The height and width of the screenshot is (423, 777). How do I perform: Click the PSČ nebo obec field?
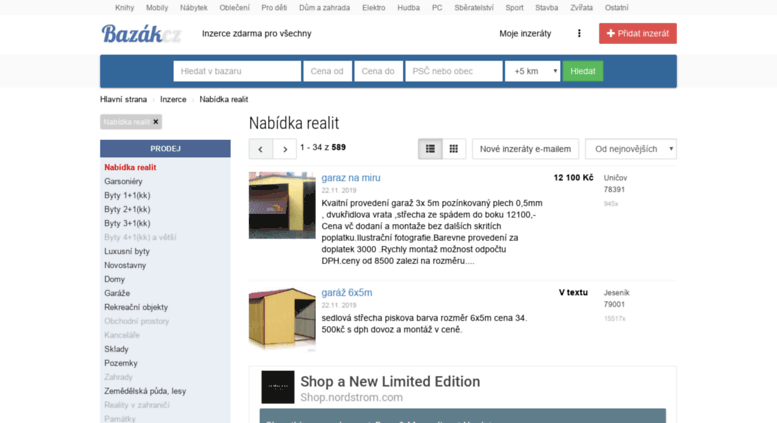tap(454, 71)
